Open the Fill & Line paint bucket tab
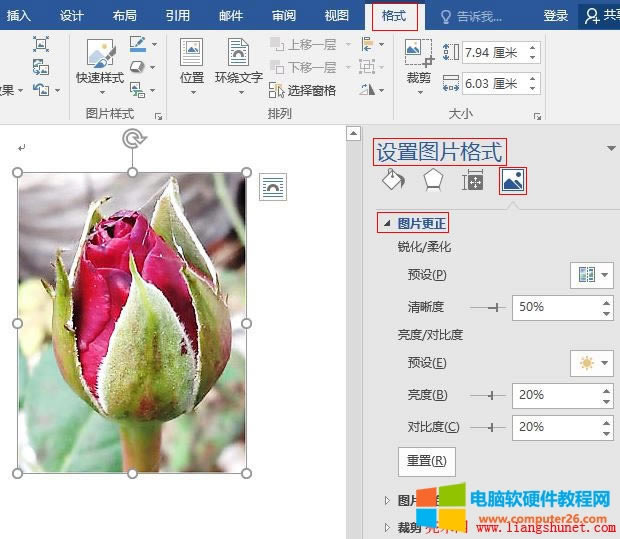The width and height of the screenshot is (620, 539). tap(393, 180)
